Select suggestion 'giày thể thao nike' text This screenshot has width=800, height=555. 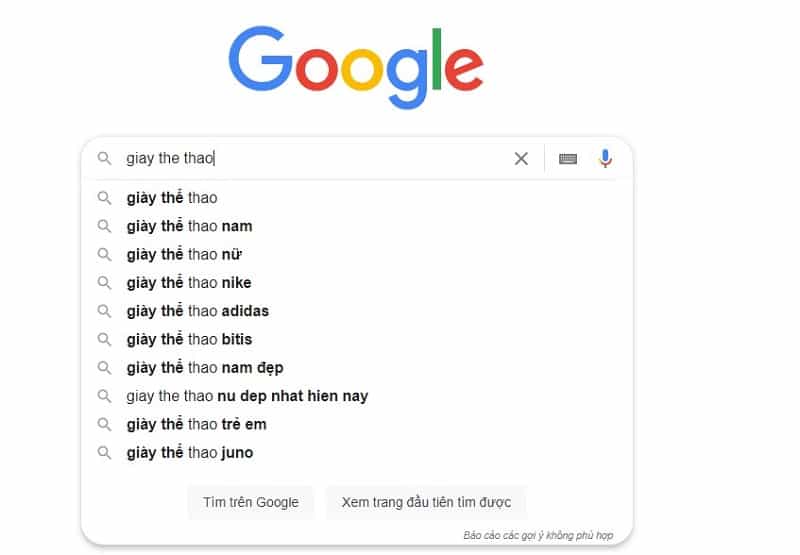189,283
